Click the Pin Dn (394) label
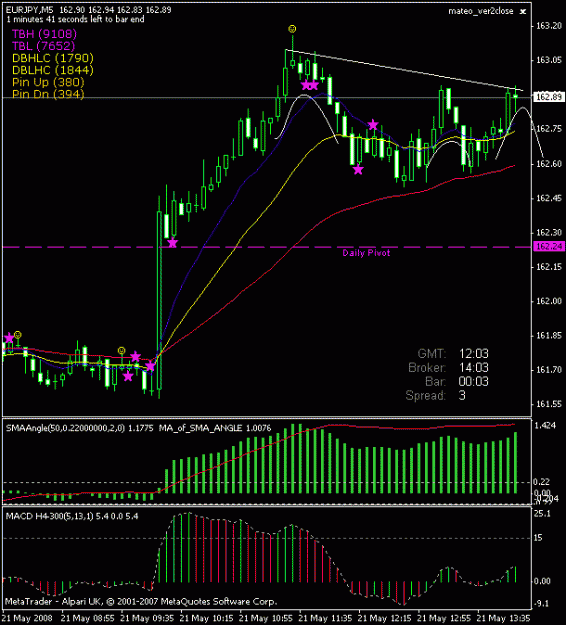 tap(48, 94)
